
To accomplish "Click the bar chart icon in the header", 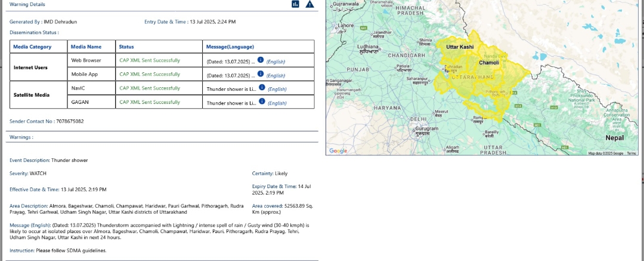I will pos(295,4).
